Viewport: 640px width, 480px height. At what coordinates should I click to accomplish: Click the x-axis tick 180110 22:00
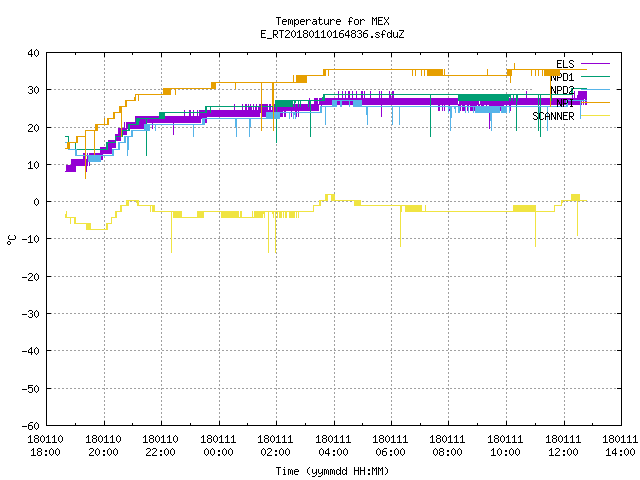point(160,446)
